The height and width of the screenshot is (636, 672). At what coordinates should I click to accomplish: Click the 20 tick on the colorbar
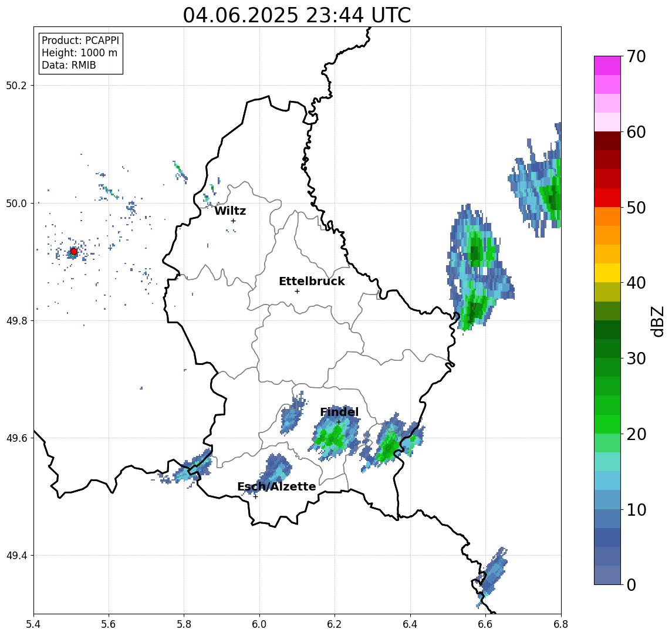point(636,434)
